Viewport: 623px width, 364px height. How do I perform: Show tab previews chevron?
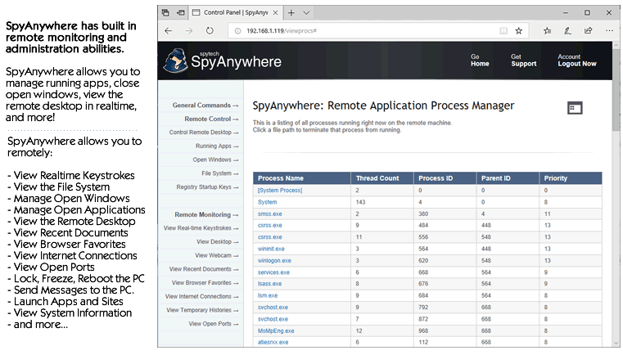[306, 13]
